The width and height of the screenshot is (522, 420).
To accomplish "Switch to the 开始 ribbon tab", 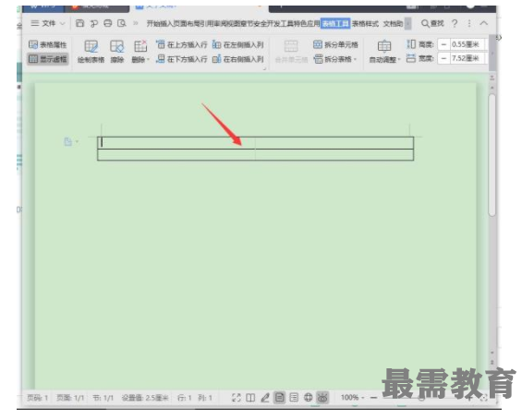I will (153, 24).
